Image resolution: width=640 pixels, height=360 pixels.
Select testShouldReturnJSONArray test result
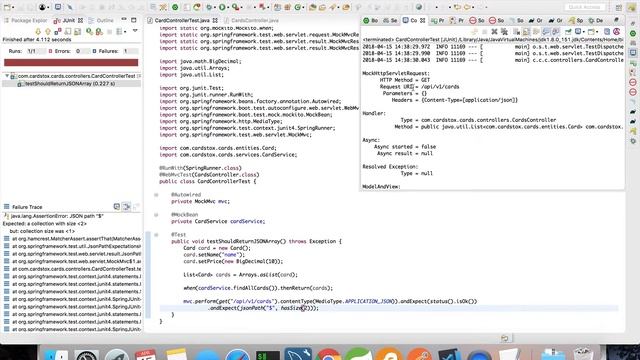(x=70, y=84)
